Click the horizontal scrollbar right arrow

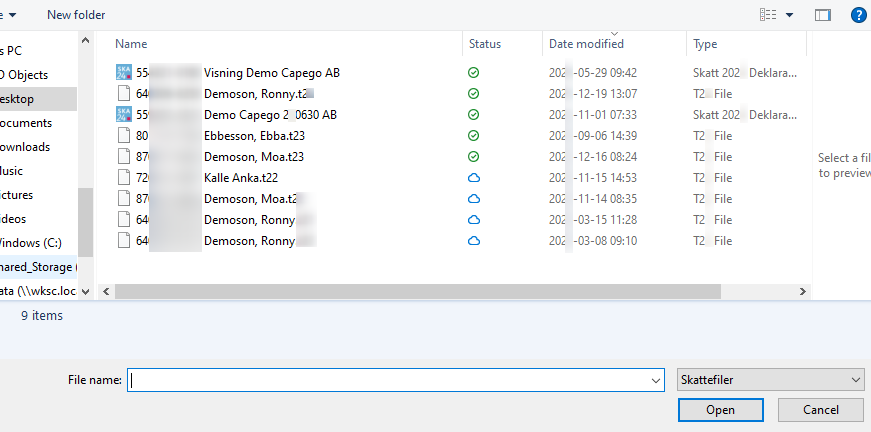[803, 292]
